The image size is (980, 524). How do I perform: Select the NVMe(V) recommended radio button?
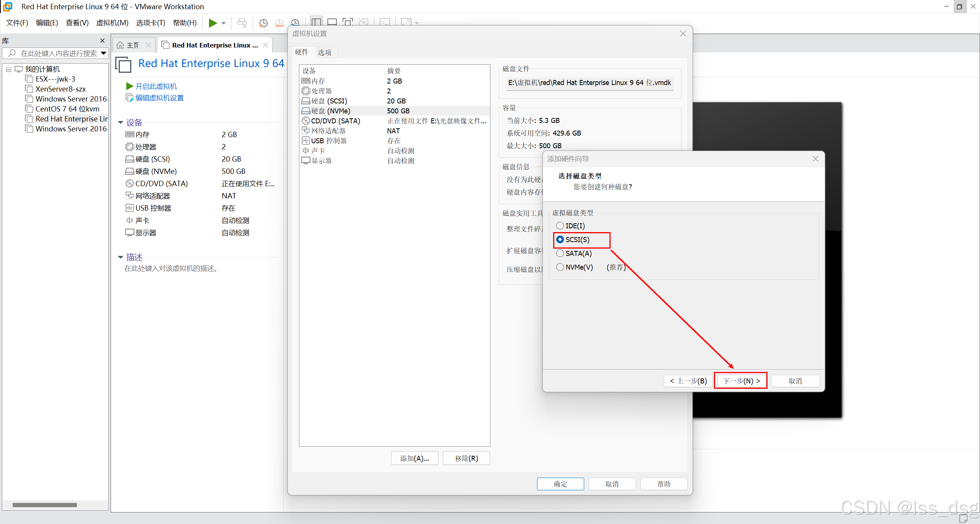560,267
